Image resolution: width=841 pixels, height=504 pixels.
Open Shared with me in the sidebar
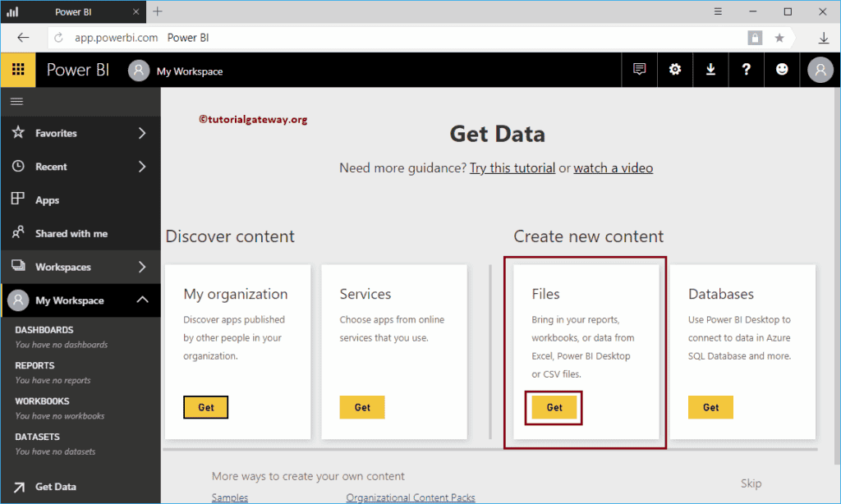(16, 233)
